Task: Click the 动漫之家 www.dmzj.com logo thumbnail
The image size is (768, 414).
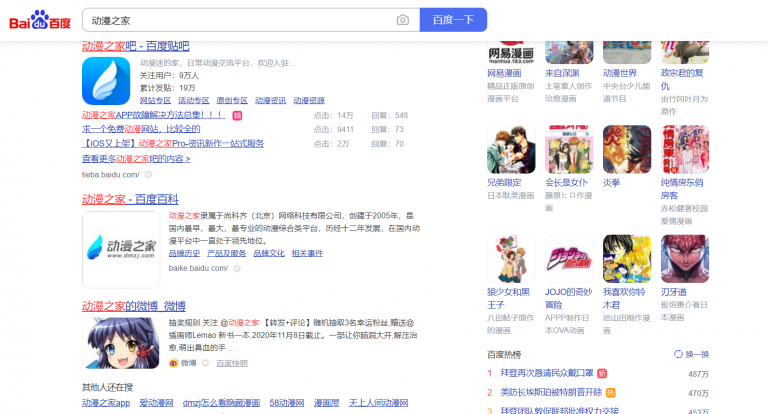Action: [121, 249]
